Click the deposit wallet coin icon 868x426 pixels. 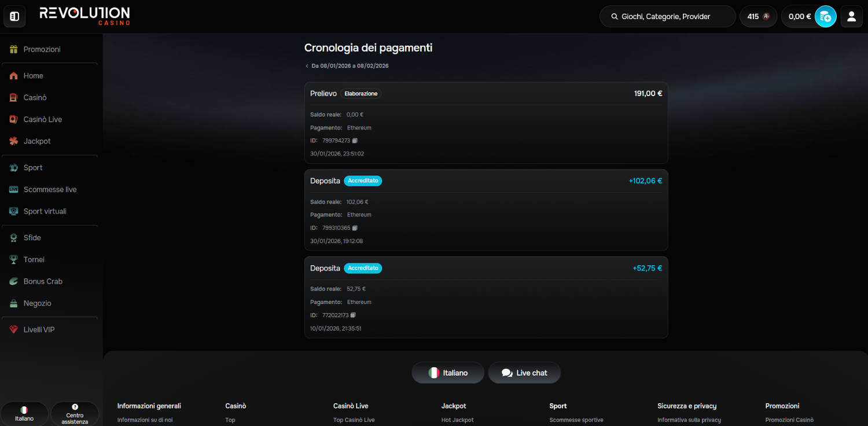pos(825,17)
